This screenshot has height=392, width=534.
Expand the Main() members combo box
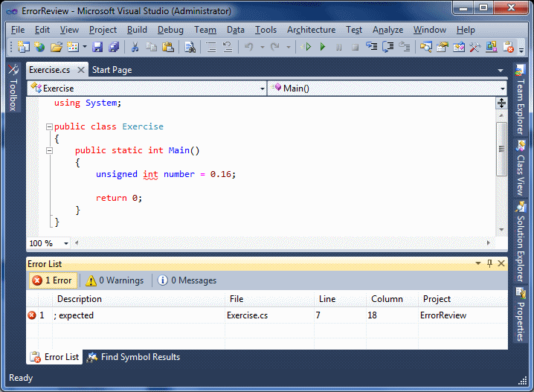503,89
